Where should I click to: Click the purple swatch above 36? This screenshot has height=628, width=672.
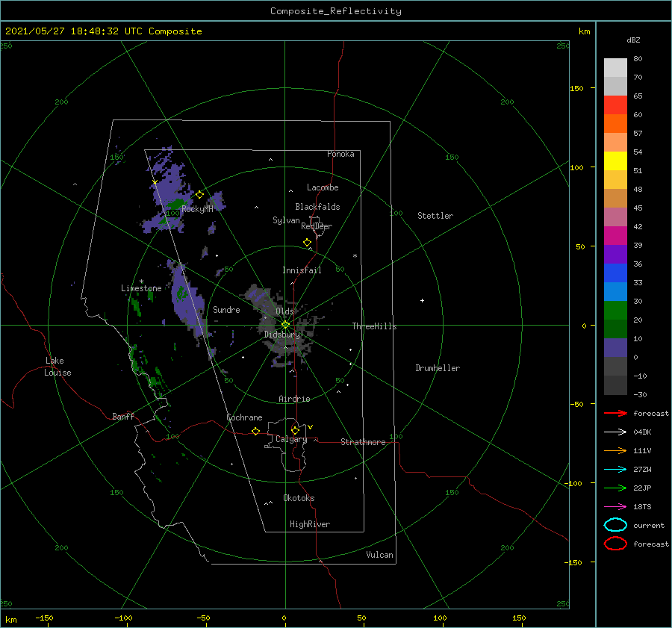pos(615,254)
